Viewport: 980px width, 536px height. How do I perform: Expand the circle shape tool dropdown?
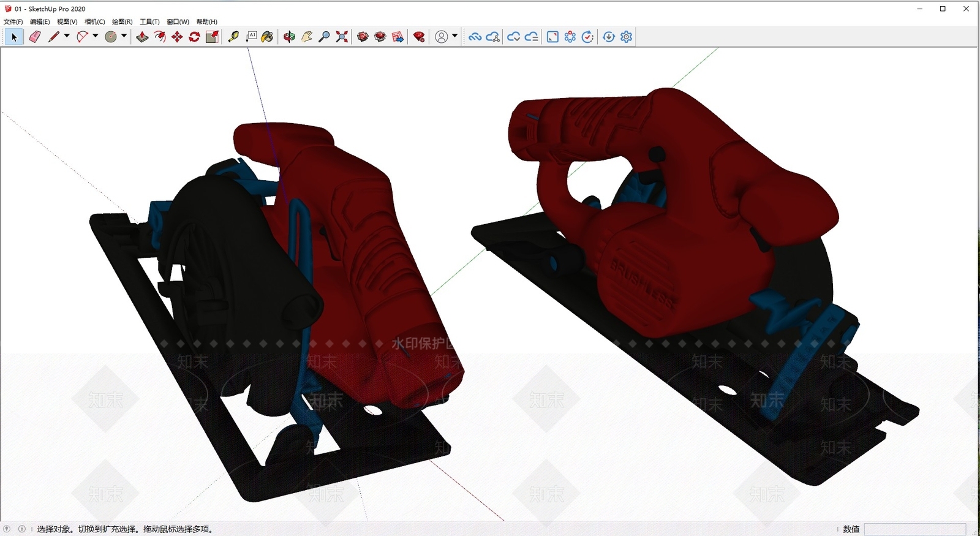[x=124, y=36]
